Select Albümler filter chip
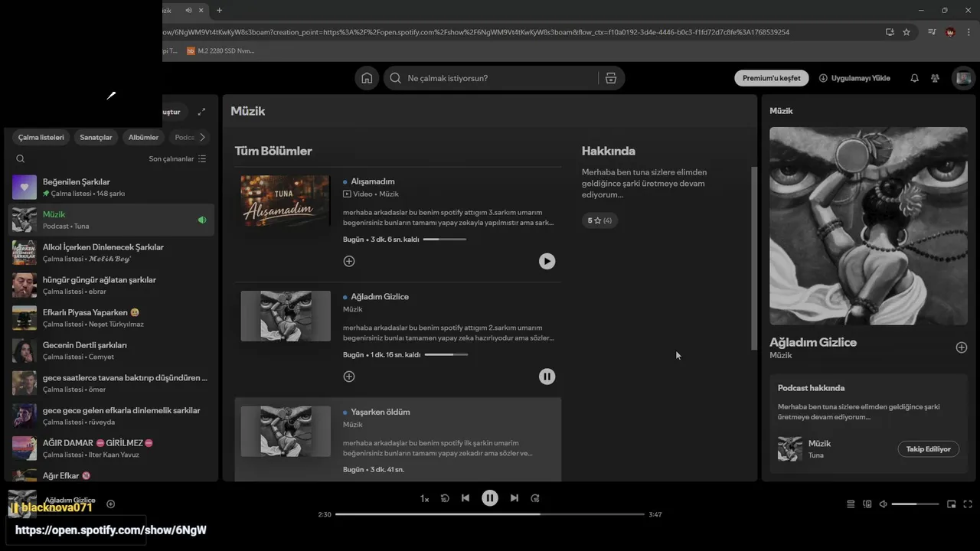980x551 pixels. click(143, 138)
